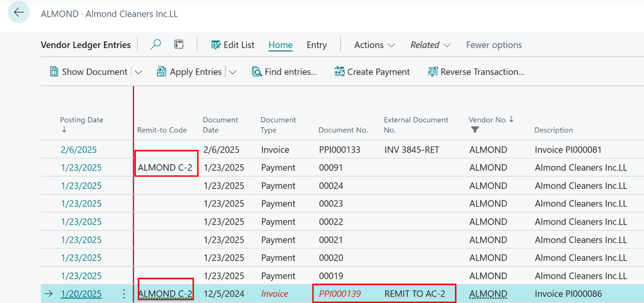644x303 pixels.
Task: Open posting date link for payment 00020
Action: tap(81, 258)
